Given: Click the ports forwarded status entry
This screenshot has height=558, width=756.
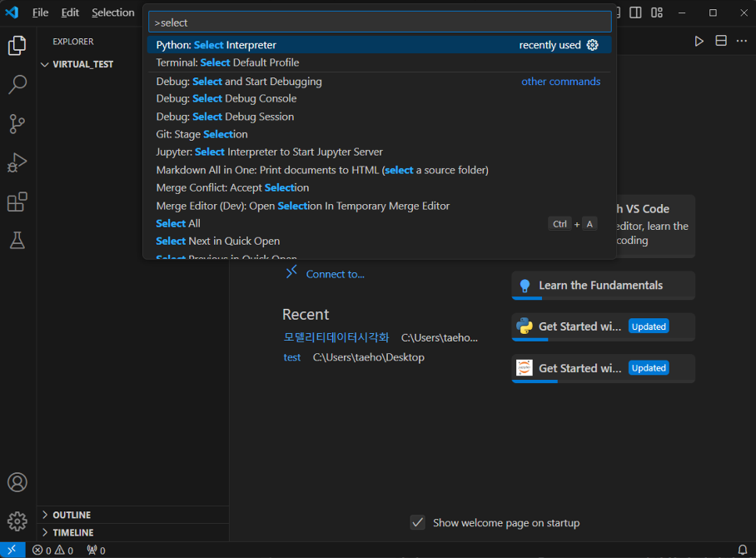Looking at the screenshot, I should click(96, 551).
